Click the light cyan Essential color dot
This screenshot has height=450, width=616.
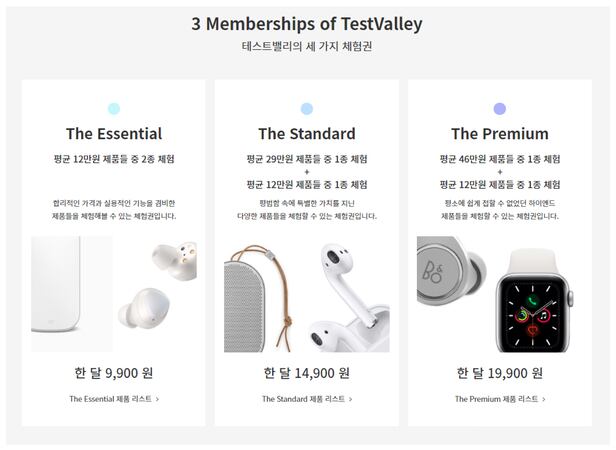pos(114,109)
